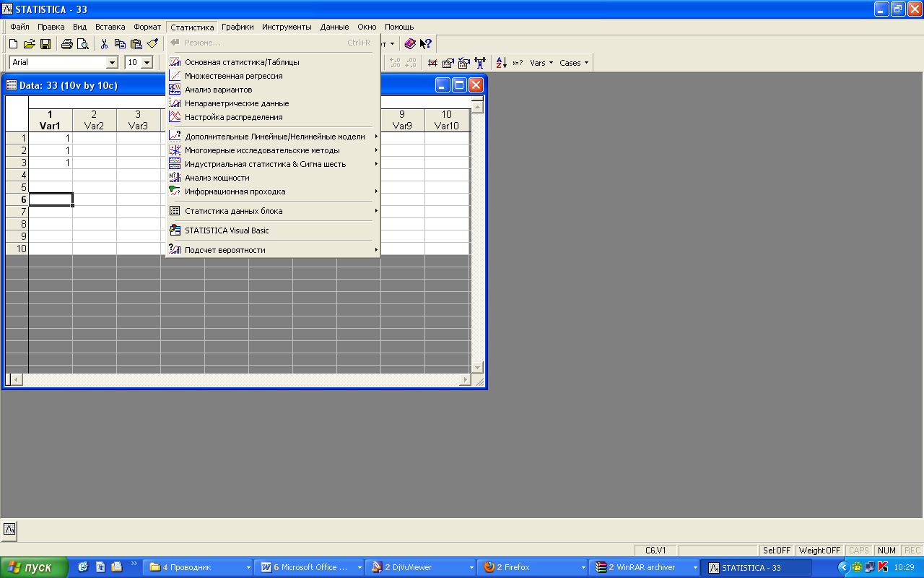Expand Дополнительные Линейные/Нелинейные модели submenu
The image size is (924, 578).
[274, 137]
